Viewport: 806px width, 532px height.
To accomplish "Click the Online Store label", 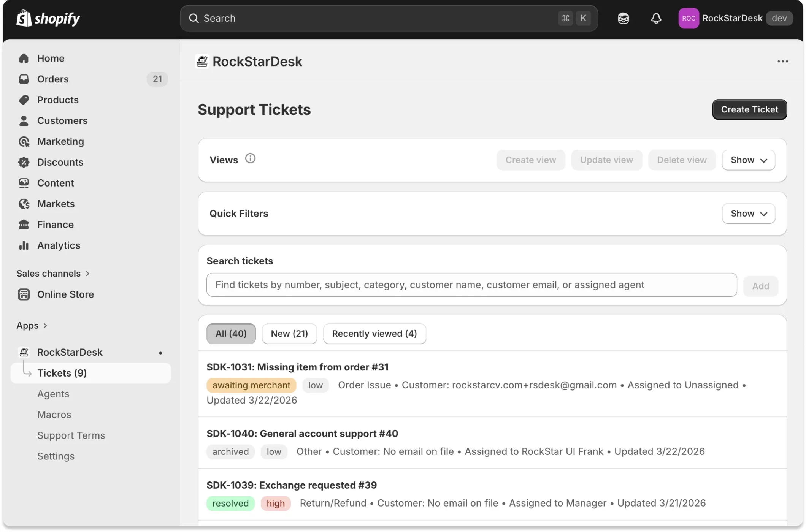I will coord(65,294).
